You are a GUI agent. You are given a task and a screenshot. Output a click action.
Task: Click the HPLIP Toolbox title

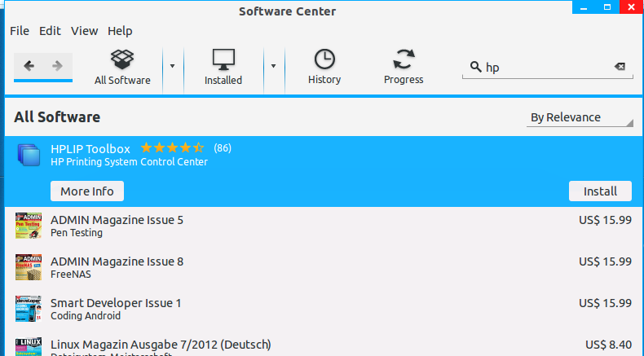(90, 148)
